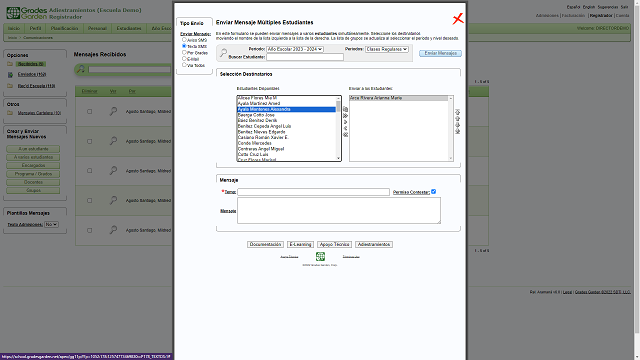Move selected student right with single arrow
This screenshot has height=360, width=640.
point(346,122)
